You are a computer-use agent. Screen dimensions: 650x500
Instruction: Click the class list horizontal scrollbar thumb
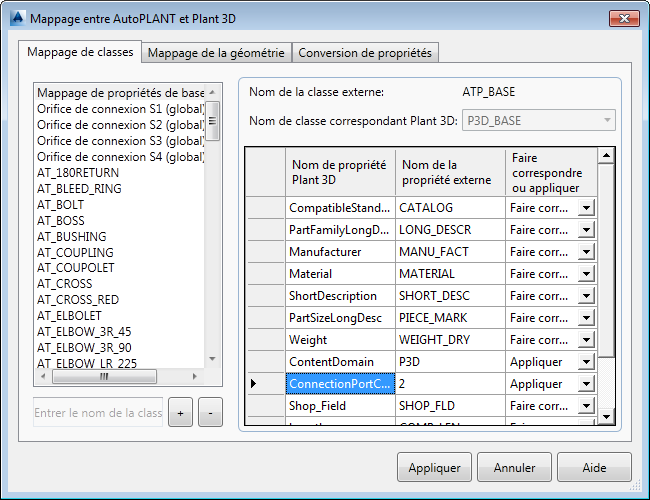pos(104,377)
